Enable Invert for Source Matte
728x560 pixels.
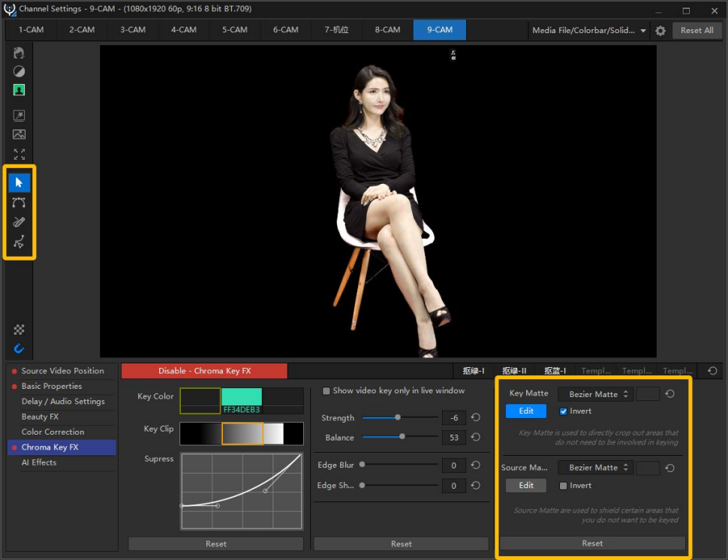click(564, 486)
